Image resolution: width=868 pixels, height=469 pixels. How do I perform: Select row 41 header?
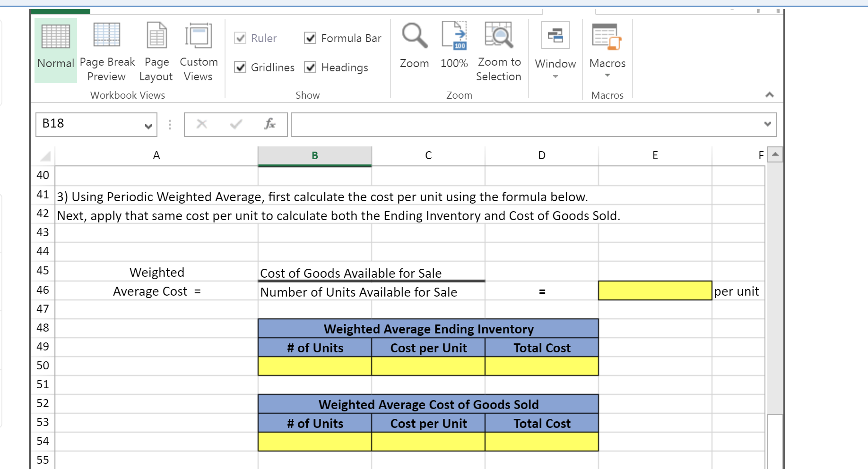click(43, 195)
